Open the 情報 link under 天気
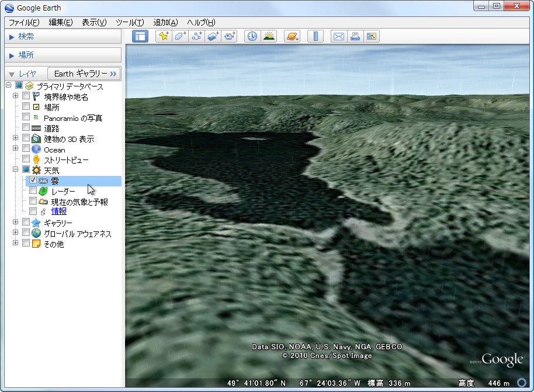 (x=58, y=211)
